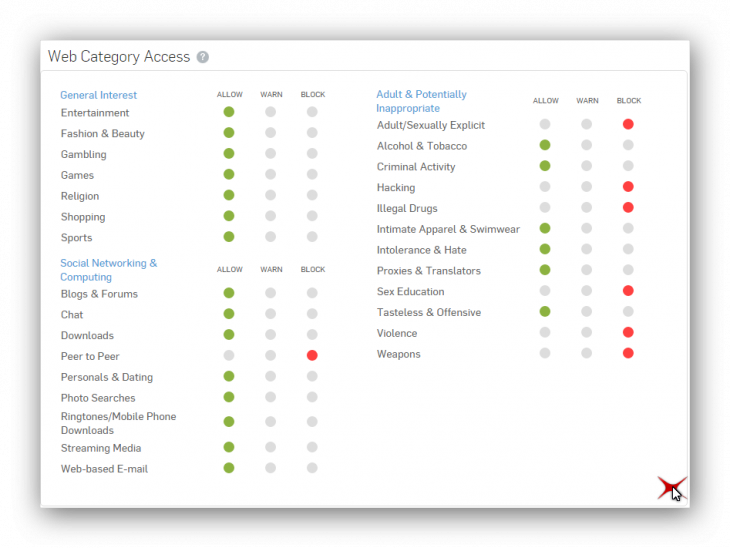Set Peer to Peer to Warn

[270, 355]
